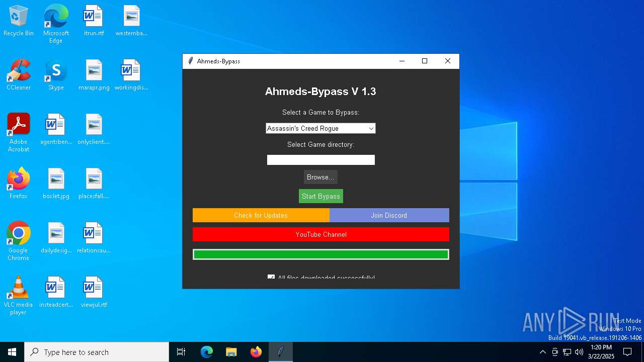
Task: Open the CCleaner desktop shortcut
Action: (x=19, y=75)
